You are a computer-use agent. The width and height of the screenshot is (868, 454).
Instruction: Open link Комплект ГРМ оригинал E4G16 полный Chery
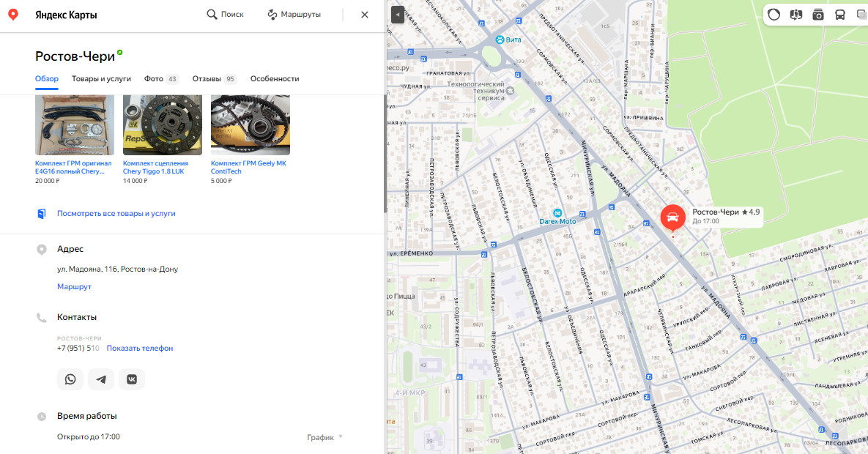[x=73, y=167]
